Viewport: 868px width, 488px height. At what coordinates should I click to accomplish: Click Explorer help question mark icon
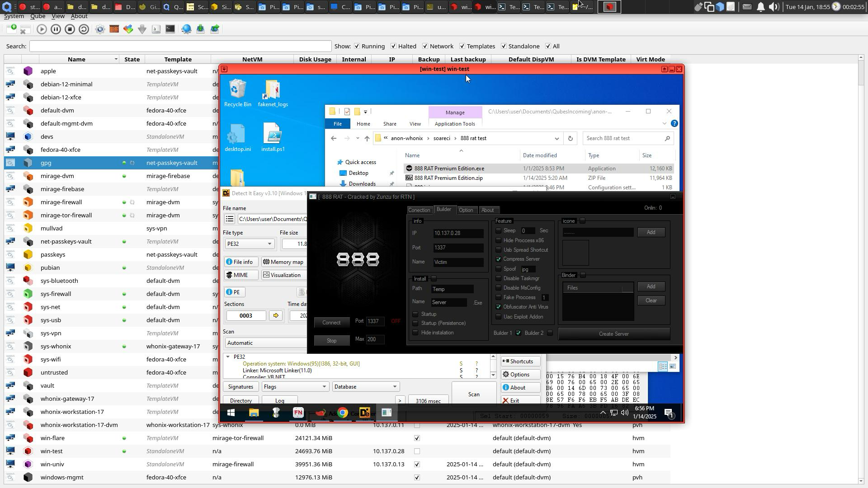[674, 123]
